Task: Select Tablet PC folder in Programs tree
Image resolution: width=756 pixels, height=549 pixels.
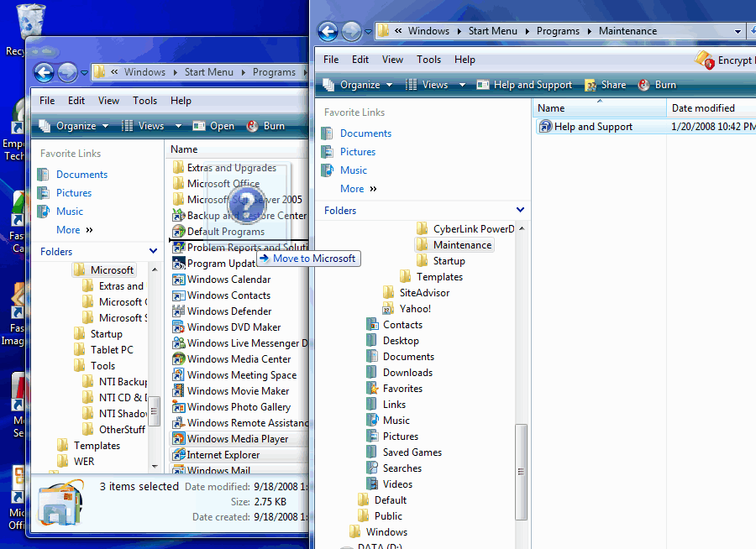Action: coord(112,350)
